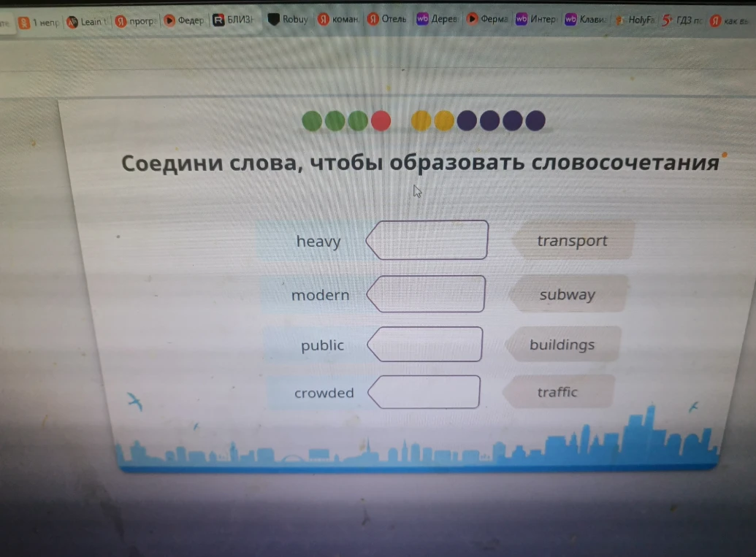The width and height of the screenshot is (756, 557).
Task: Open the "Клави" Wildberries bookmark
Action: 585,19
